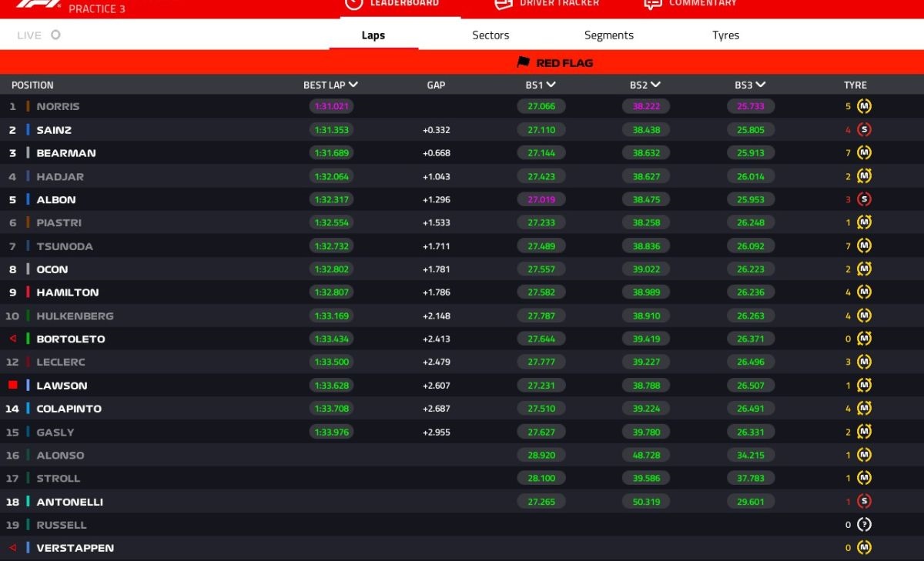The width and height of the screenshot is (924, 561).
Task: Click Norris's purple 1:31.021 best lap time
Action: click(x=331, y=107)
